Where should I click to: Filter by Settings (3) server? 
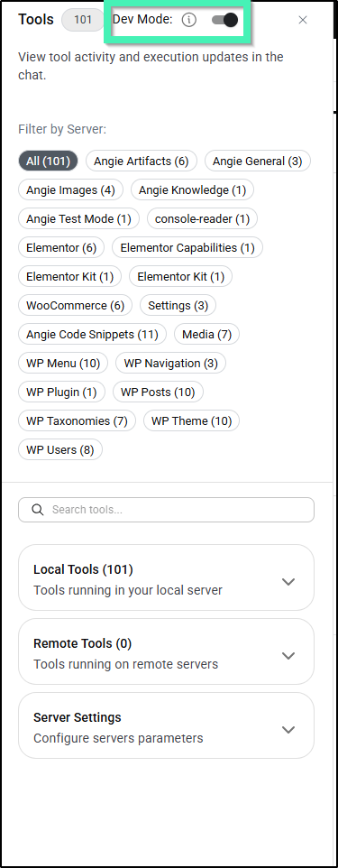(178, 305)
